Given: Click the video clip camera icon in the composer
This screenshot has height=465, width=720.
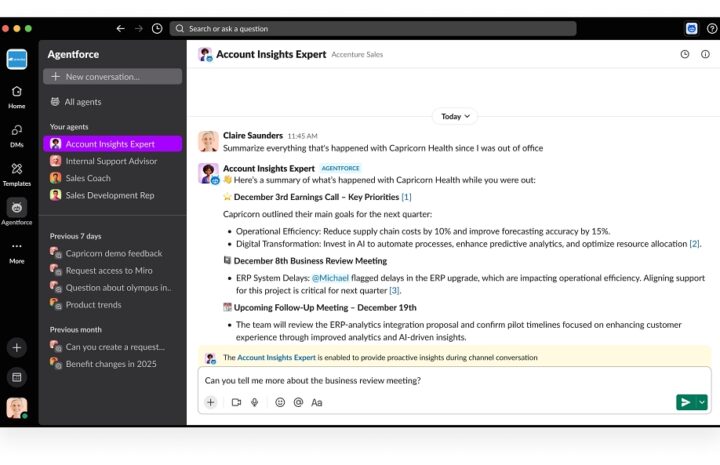Looking at the screenshot, I should click(236, 403).
